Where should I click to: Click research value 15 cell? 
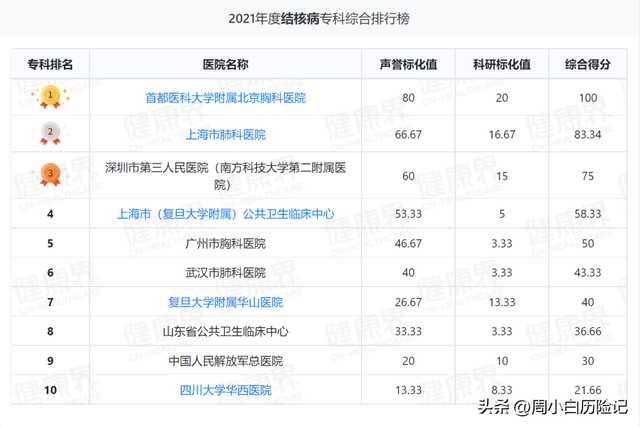(x=502, y=176)
